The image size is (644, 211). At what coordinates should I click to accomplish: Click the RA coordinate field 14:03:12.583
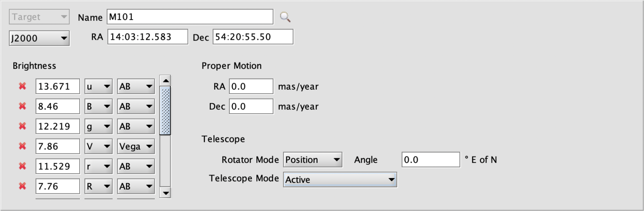click(148, 37)
